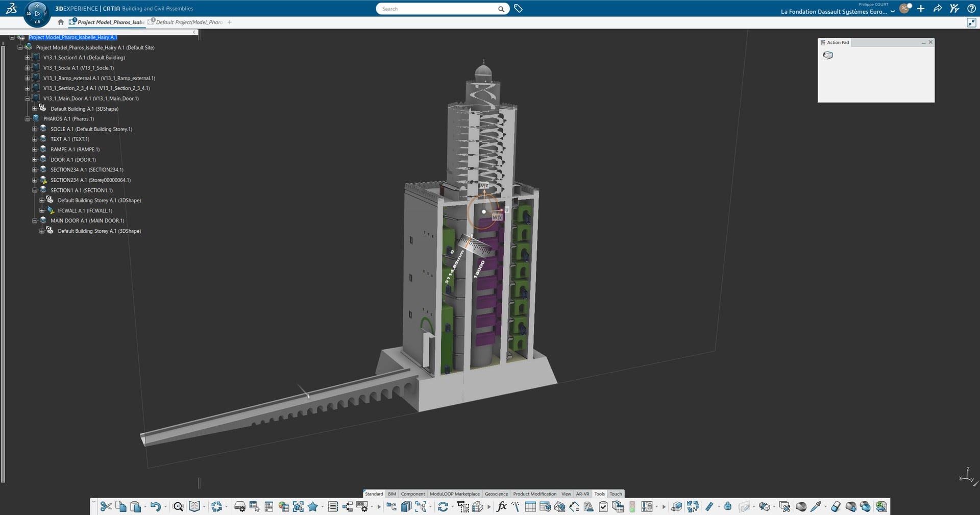Click the traffic light status icon
The image size is (980, 515).
click(x=632, y=506)
